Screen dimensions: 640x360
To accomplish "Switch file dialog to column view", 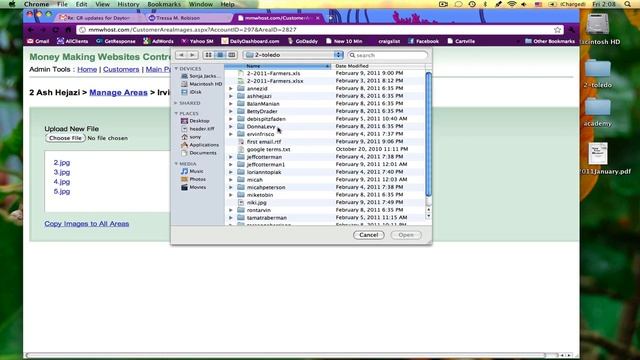I will [231, 55].
